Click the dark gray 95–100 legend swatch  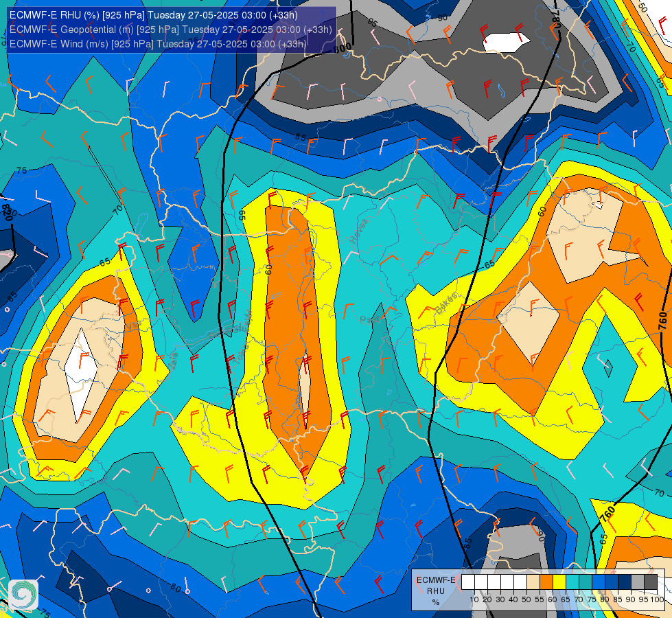[651, 582]
